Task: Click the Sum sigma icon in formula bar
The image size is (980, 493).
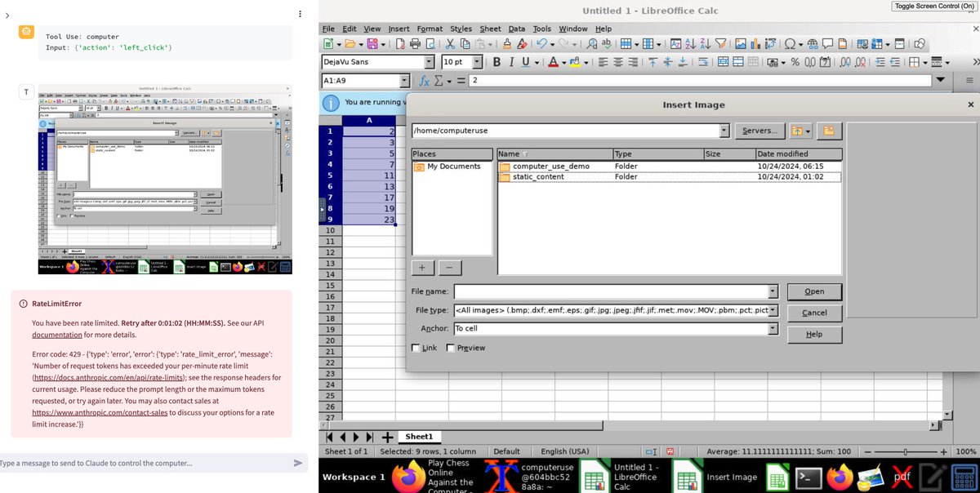Action: click(439, 81)
